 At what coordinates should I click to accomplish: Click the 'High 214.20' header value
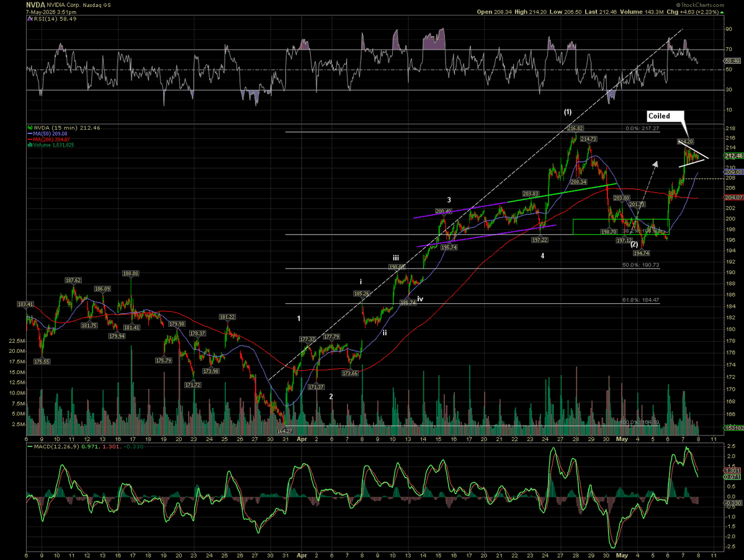pos(531,12)
